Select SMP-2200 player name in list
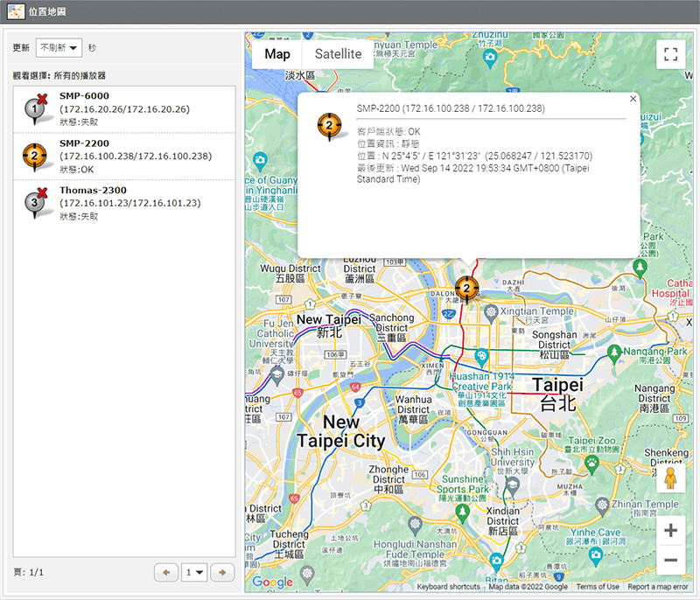The image size is (700, 600). pos(84,143)
